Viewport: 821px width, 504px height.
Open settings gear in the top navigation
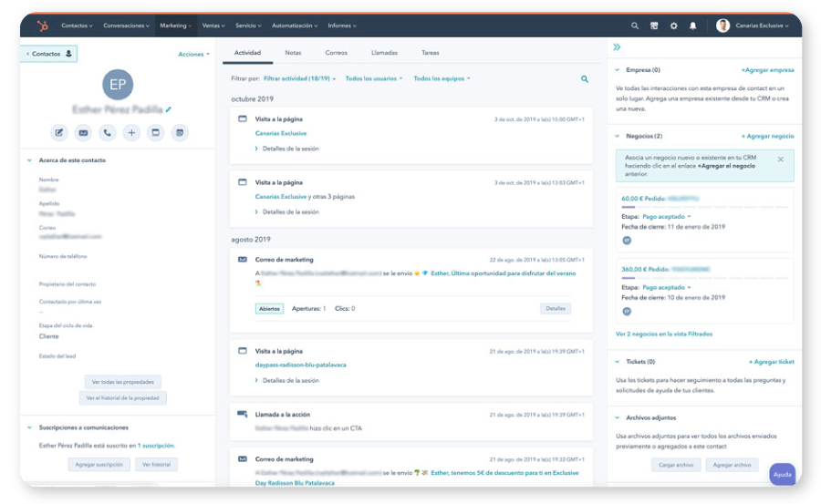[673, 26]
